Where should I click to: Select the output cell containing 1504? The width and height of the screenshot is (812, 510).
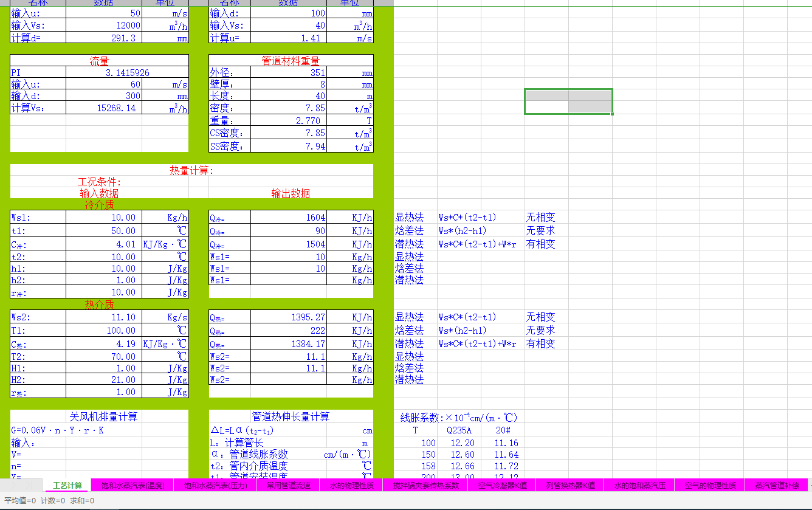pos(289,244)
